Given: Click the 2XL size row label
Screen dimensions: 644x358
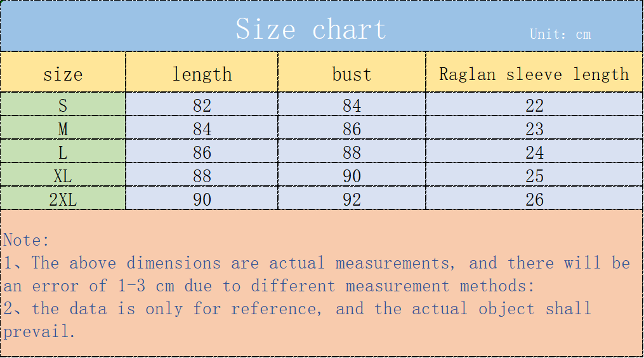Looking at the screenshot, I should 63,199.
